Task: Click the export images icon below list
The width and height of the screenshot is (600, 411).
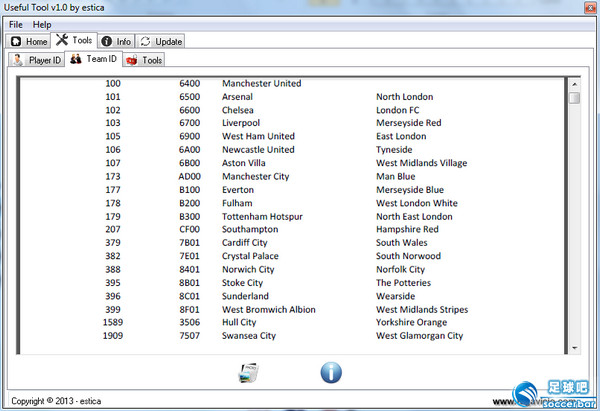Action: pyautogui.click(x=249, y=373)
